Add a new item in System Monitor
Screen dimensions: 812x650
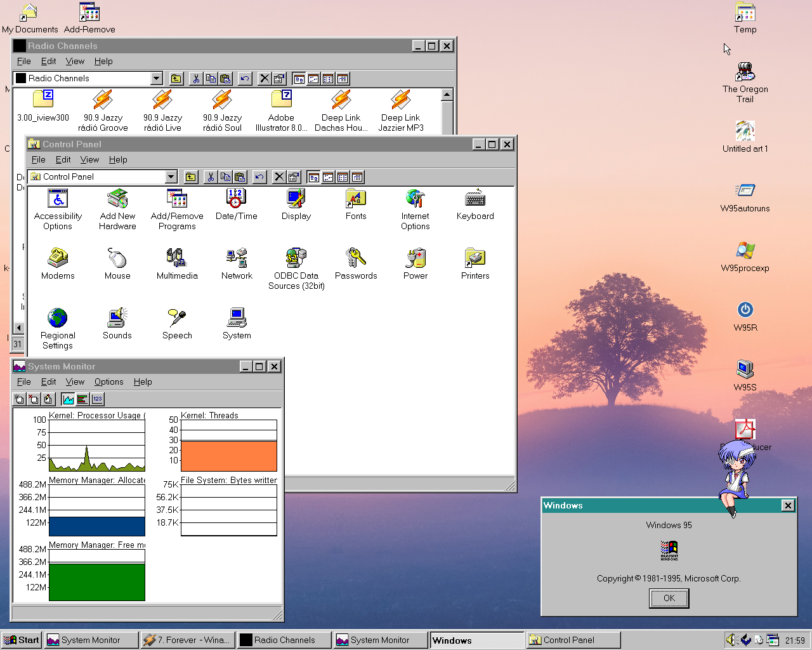pos(19,399)
